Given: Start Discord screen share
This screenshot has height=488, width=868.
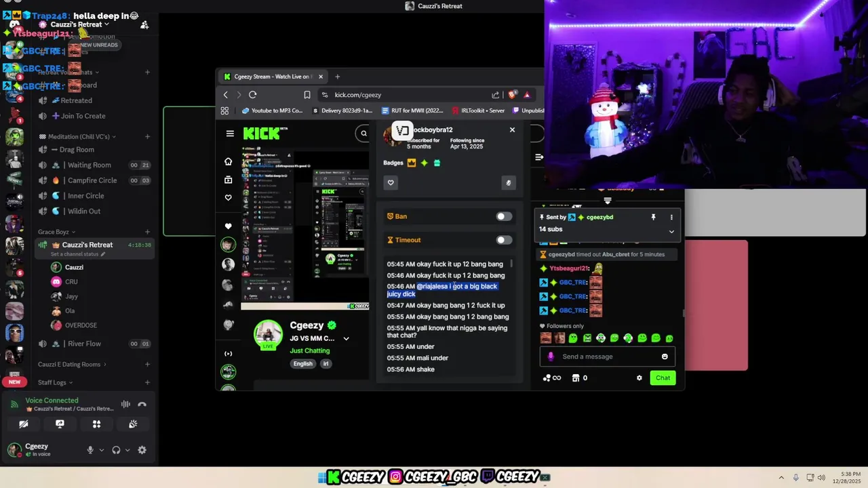Looking at the screenshot, I should coord(60,424).
